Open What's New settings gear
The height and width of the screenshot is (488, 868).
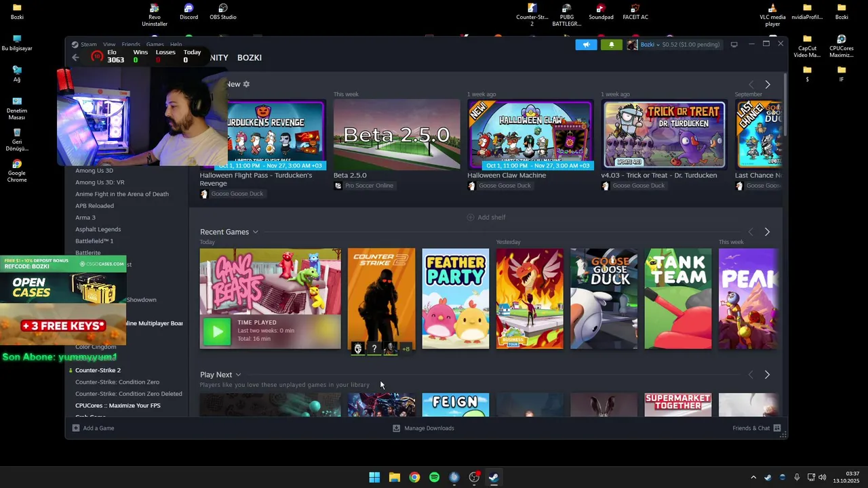[x=246, y=84]
